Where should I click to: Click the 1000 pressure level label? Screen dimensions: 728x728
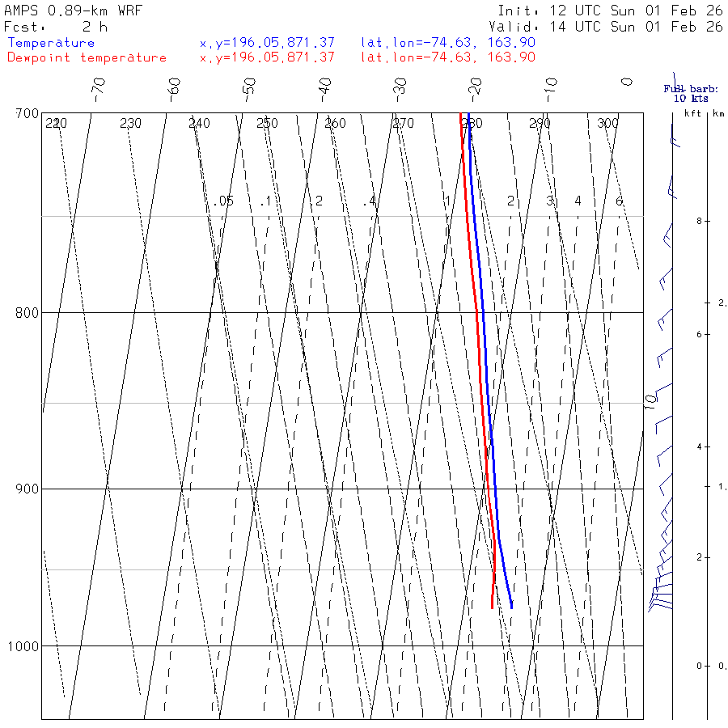(23, 646)
